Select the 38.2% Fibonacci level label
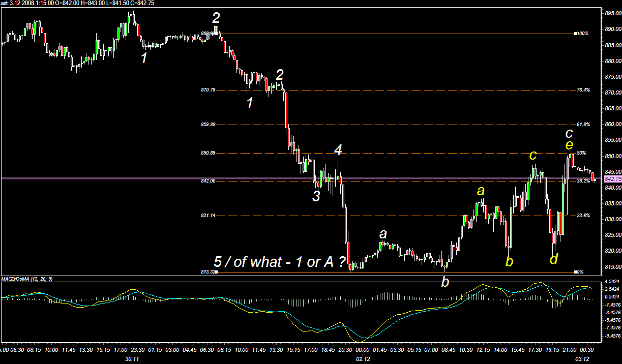 coord(583,180)
